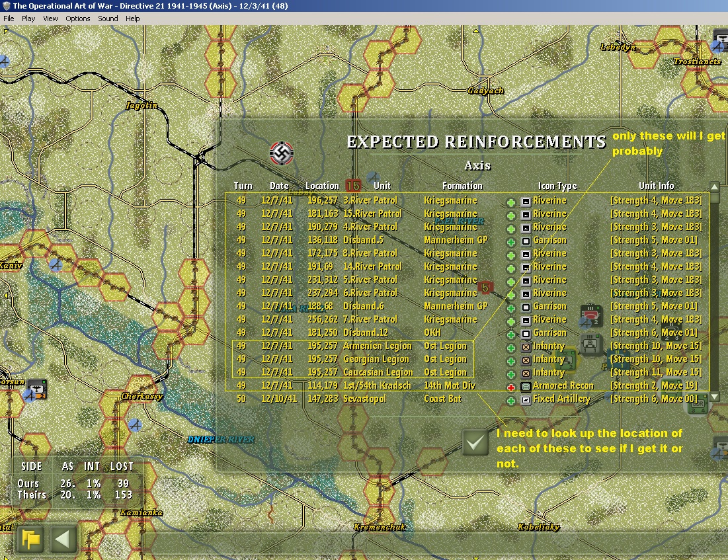
Task: Click the Cherkassy city label on map
Action: (x=142, y=396)
